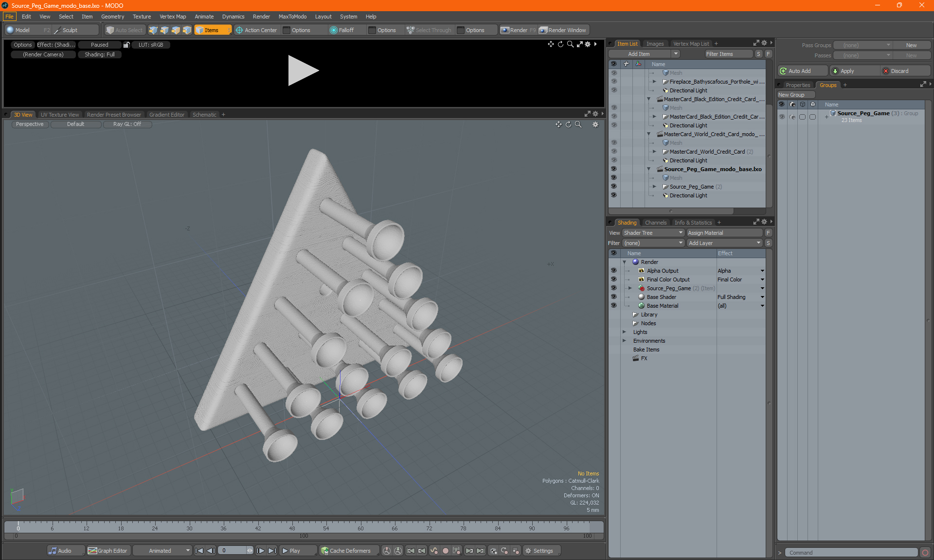Click Auto Add button

coord(802,71)
